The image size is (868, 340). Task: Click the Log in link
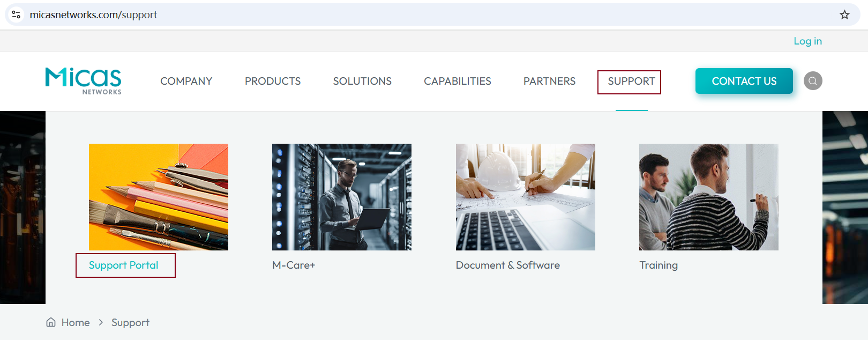[x=807, y=41]
